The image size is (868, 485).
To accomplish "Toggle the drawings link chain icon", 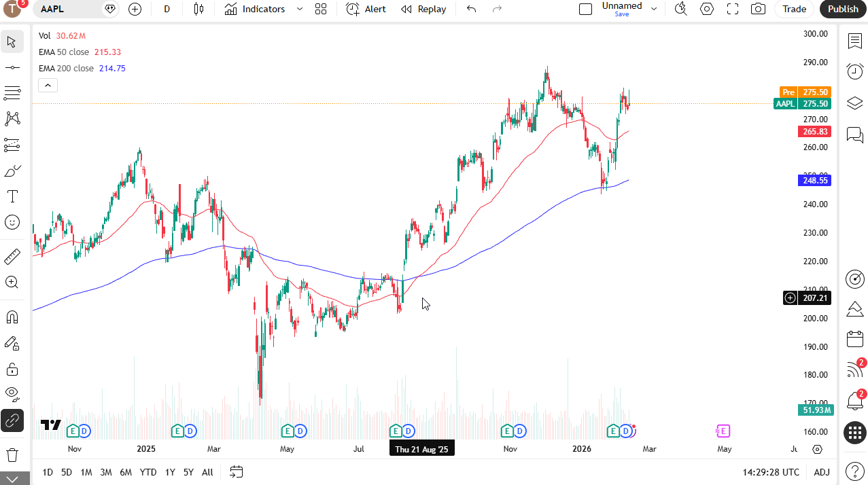I will [12, 420].
